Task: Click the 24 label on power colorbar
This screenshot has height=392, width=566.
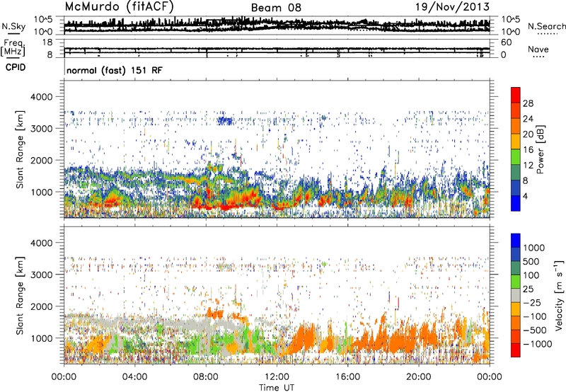Action: [x=528, y=119]
